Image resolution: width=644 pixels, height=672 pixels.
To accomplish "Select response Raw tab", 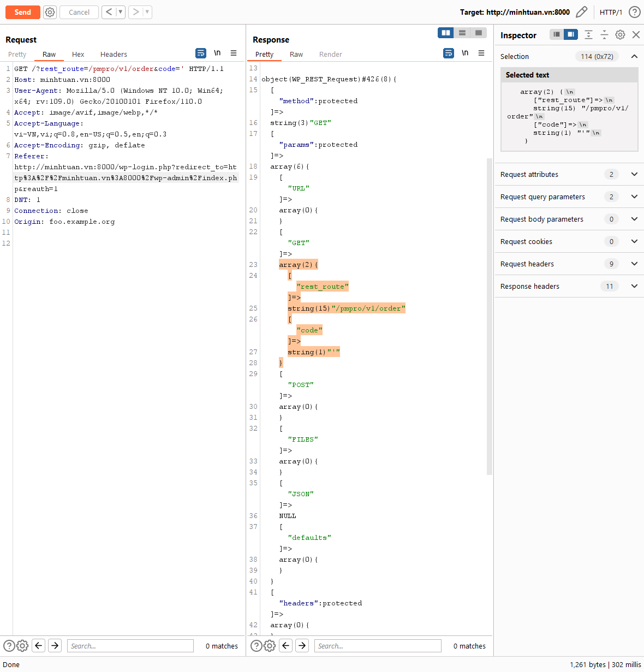I will coord(296,54).
